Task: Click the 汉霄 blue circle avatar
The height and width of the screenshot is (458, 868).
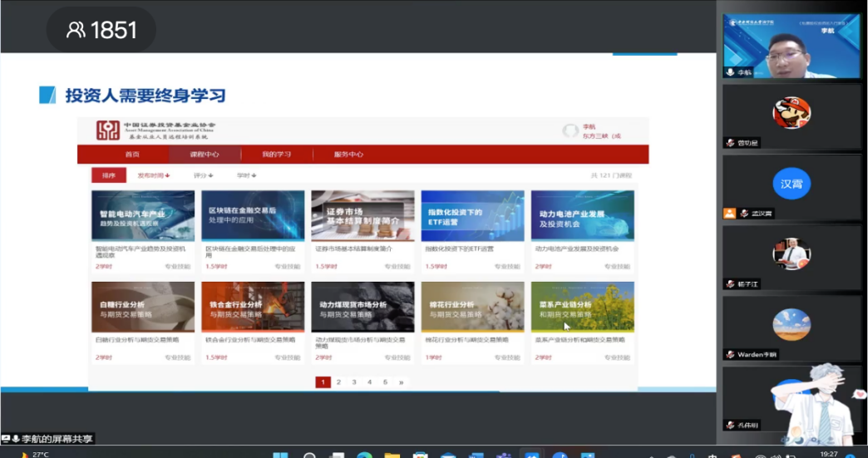Action: 791,183
